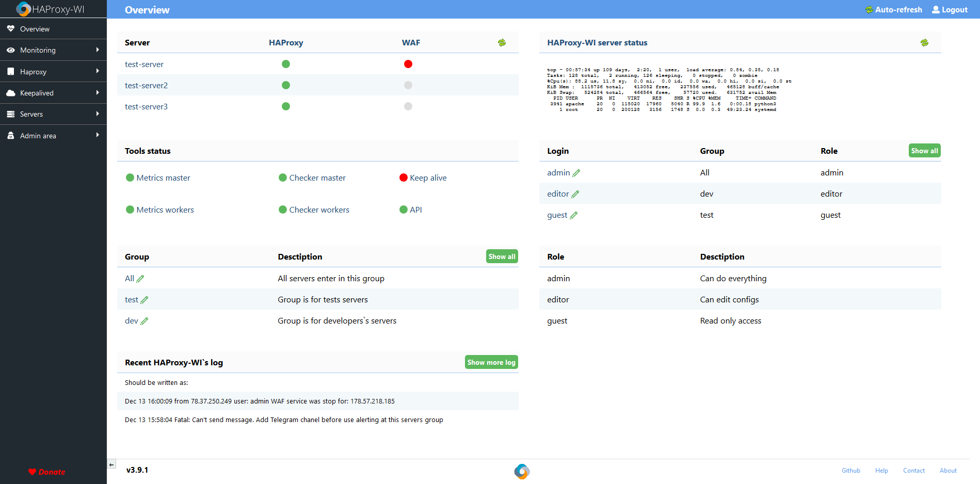Expand the Servers submenu arrow
Viewport: 980px width, 484px height.
tap(98, 114)
